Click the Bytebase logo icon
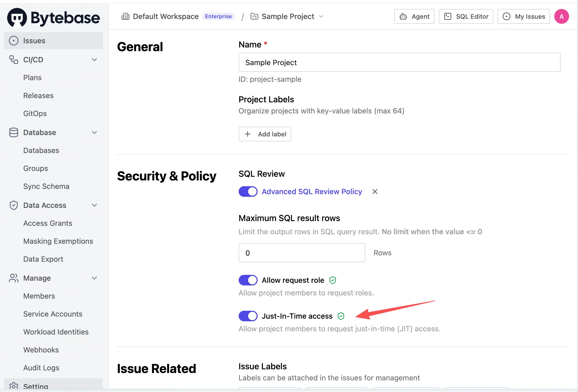 pyautogui.click(x=17, y=17)
